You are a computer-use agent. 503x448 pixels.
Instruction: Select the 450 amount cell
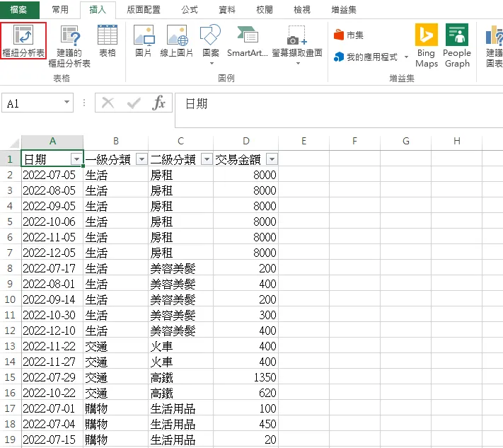point(246,424)
